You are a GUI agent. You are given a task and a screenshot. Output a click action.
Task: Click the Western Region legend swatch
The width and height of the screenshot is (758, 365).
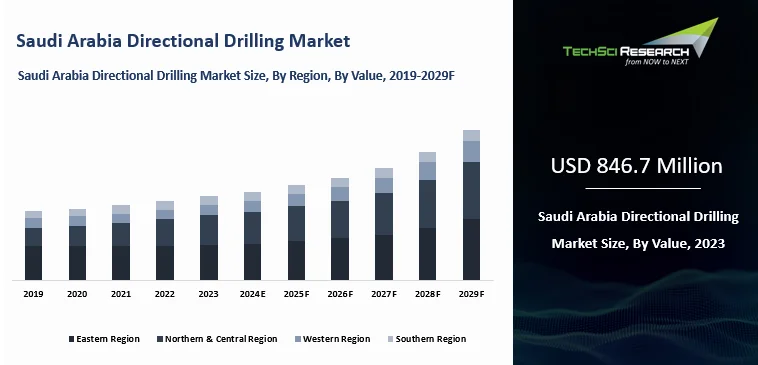pos(298,339)
